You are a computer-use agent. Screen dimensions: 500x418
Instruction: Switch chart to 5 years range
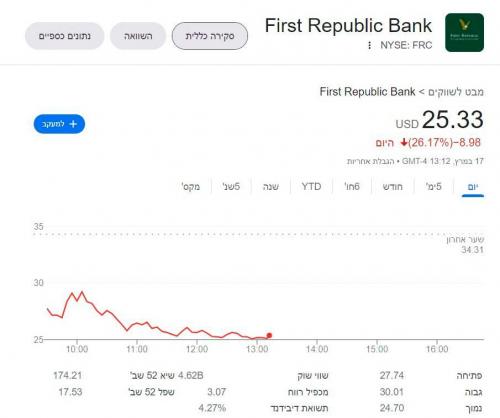[231, 187]
